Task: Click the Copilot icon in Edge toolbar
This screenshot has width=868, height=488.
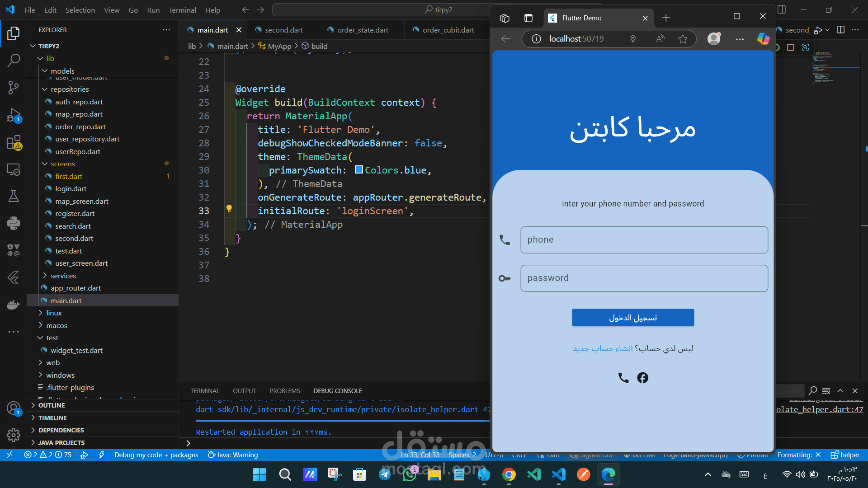Action: [763, 39]
